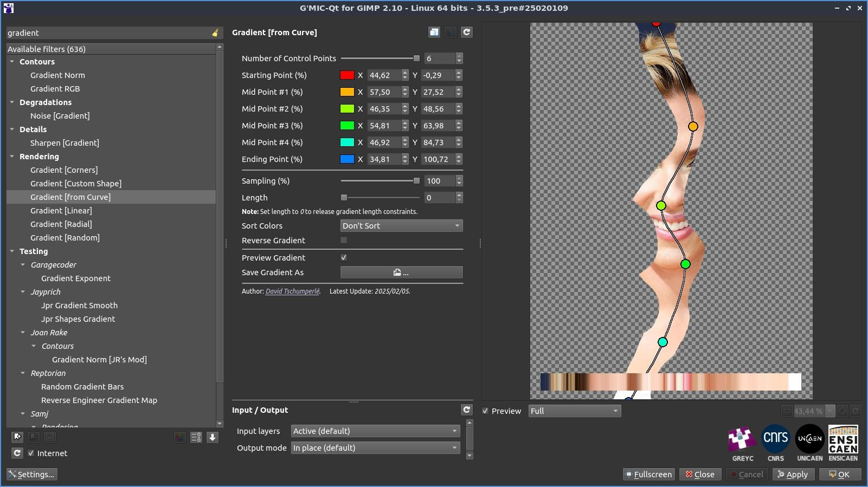Click the filter selection checklist icon
This screenshot has height=487, width=868.
click(196, 437)
